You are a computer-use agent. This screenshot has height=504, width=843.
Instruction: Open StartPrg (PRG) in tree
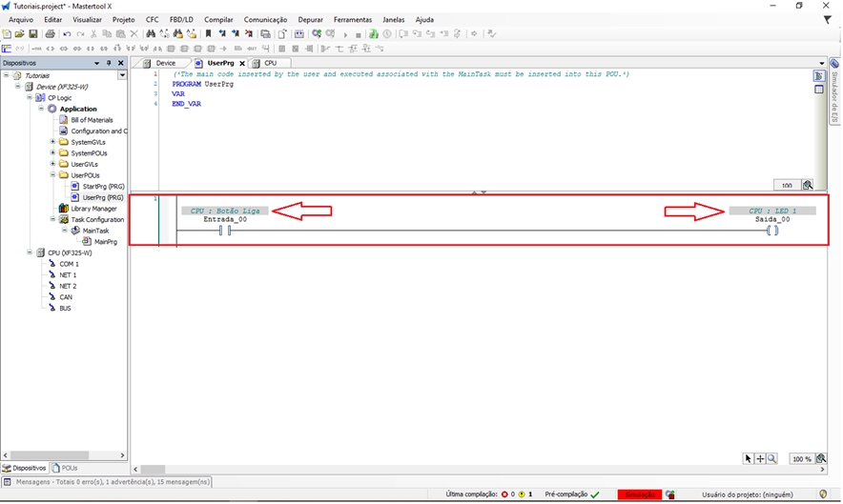[x=103, y=187]
